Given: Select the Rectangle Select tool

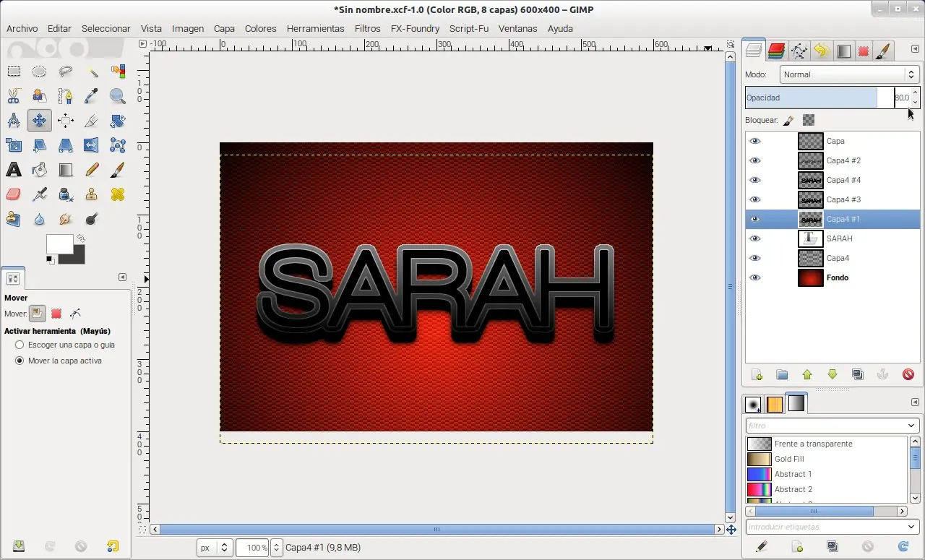Looking at the screenshot, I should tap(14, 72).
